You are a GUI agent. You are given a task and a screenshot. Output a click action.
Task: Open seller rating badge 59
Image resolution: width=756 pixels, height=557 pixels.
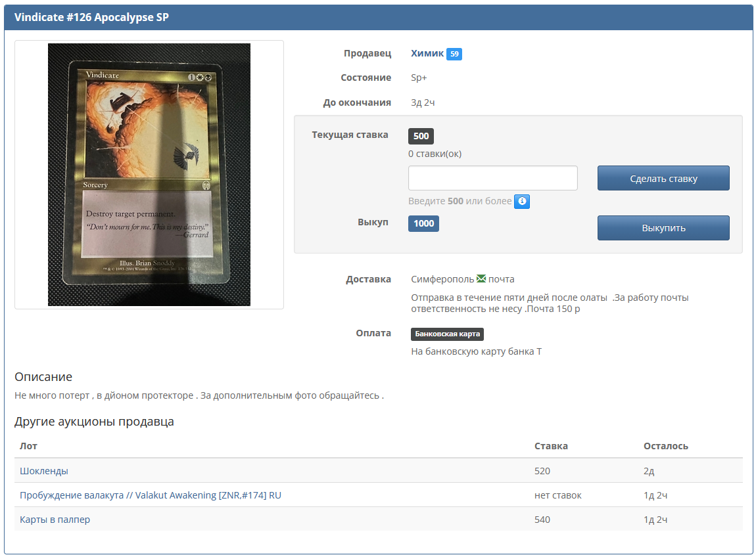click(454, 54)
